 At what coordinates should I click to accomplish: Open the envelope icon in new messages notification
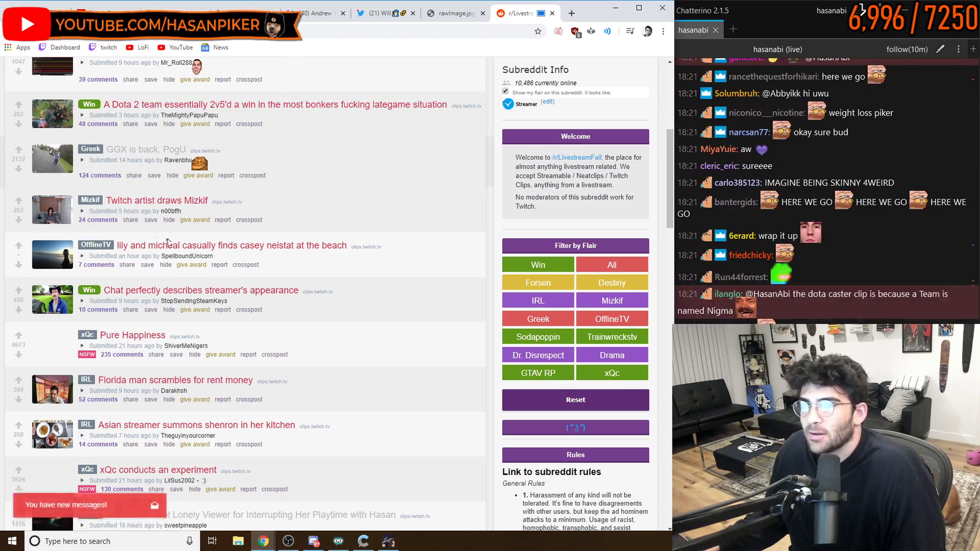tap(154, 505)
